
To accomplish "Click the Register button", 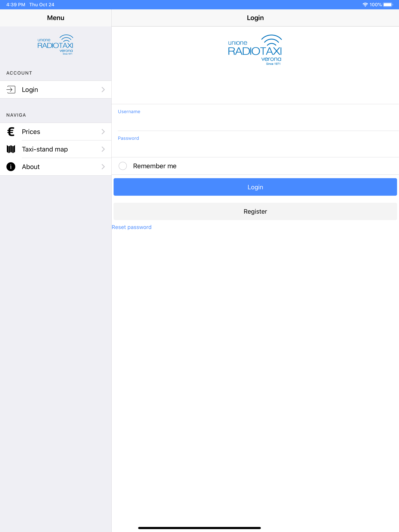I will (255, 211).
